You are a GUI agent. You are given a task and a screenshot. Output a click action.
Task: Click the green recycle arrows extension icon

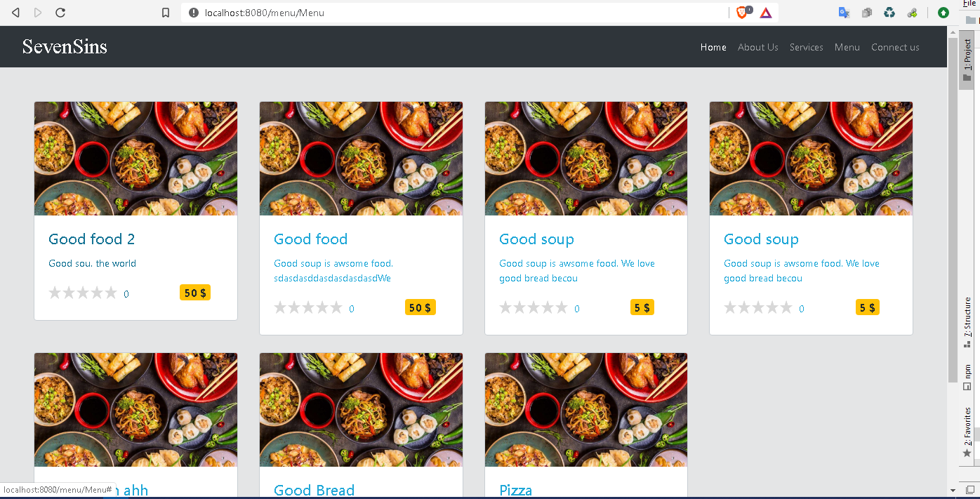click(889, 13)
